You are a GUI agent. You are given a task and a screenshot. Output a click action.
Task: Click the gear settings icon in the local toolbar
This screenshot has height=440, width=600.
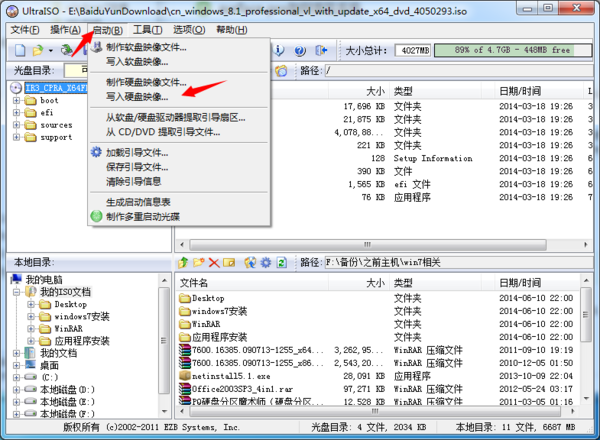click(x=266, y=262)
